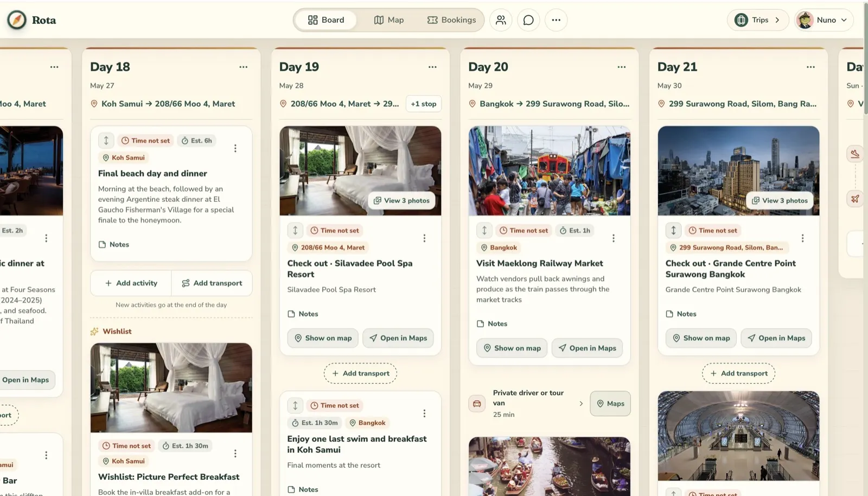868x496 pixels.
Task: View 3 photos of Grande Centre Point
Action: point(780,201)
